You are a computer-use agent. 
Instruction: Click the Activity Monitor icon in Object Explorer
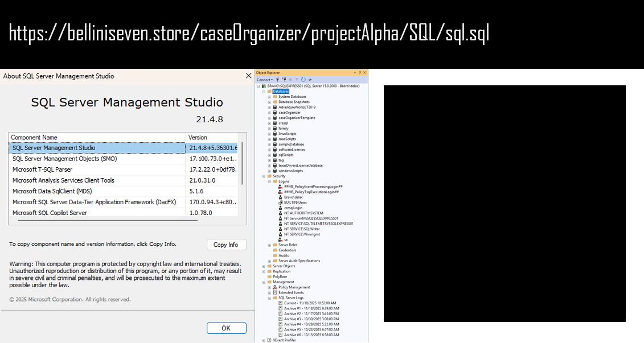pos(310,80)
